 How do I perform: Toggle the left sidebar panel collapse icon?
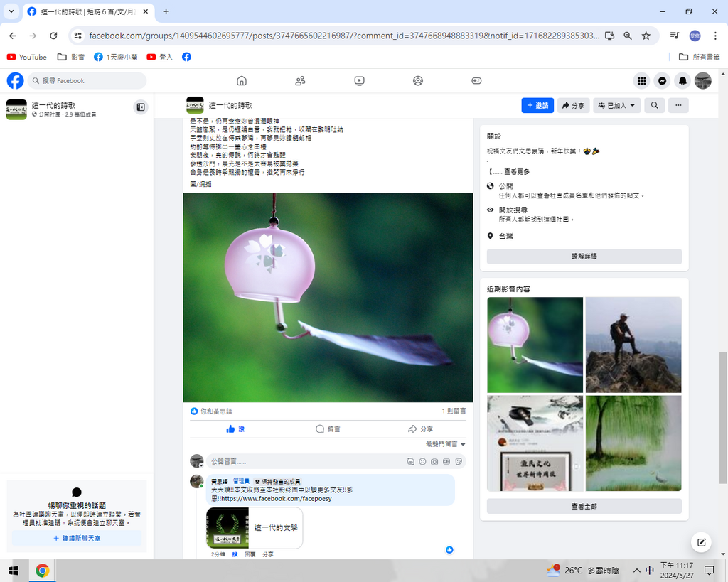141,107
